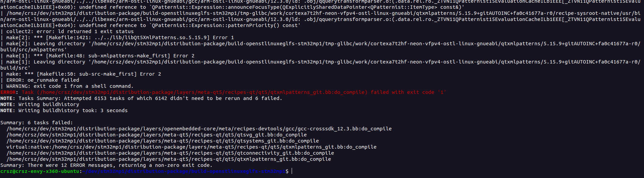Click the blue working directory path in the prompt
This screenshot has height=178, width=644.
click(184, 171)
